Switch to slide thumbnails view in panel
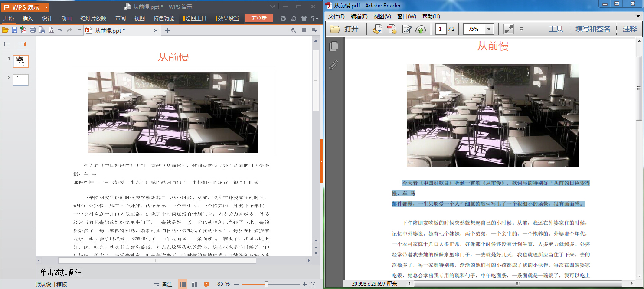The width and height of the screenshot is (644, 289). [22, 44]
